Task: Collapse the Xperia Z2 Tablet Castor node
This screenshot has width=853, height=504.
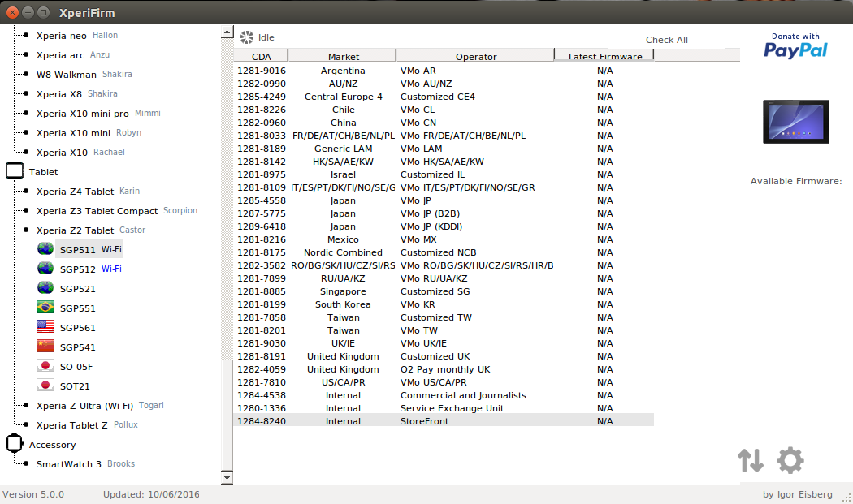Action: (x=25, y=230)
